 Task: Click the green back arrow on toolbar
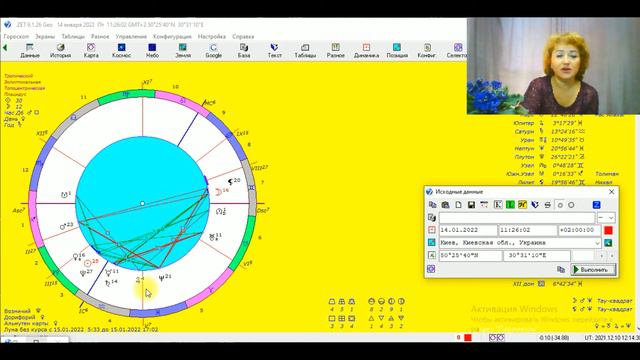[5, 48]
